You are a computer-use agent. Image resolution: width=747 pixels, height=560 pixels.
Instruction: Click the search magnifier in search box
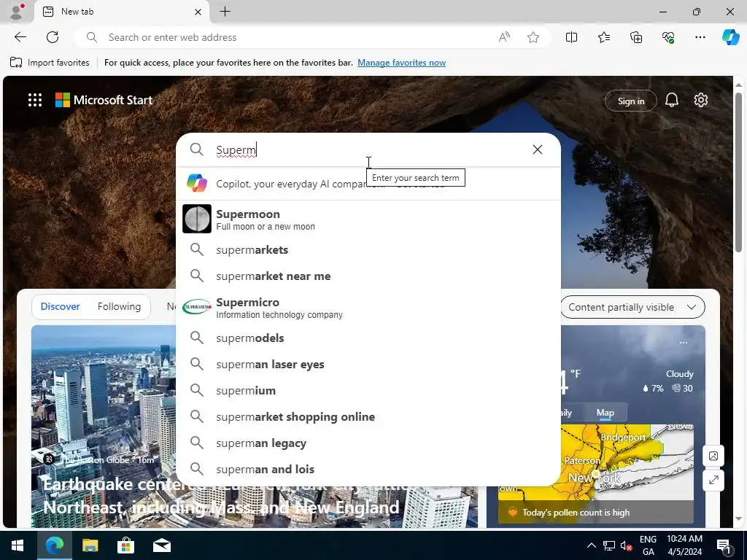click(x=197, y=149)
